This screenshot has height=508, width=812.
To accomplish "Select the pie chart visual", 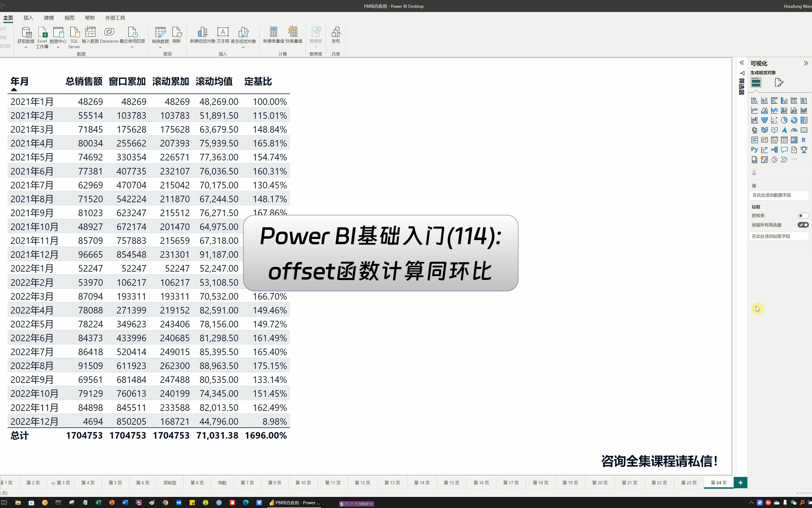I will (784, 120).
